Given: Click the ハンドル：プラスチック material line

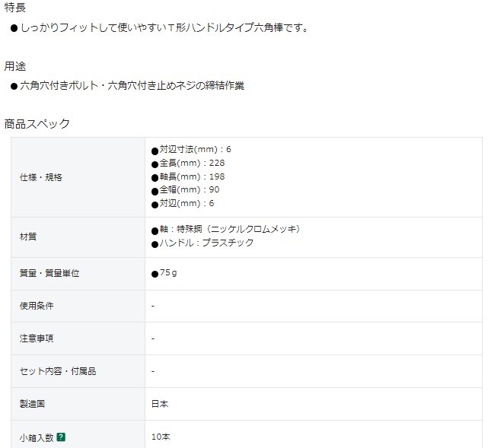Looking at the screenshot, I should click(x=206, y=243).
